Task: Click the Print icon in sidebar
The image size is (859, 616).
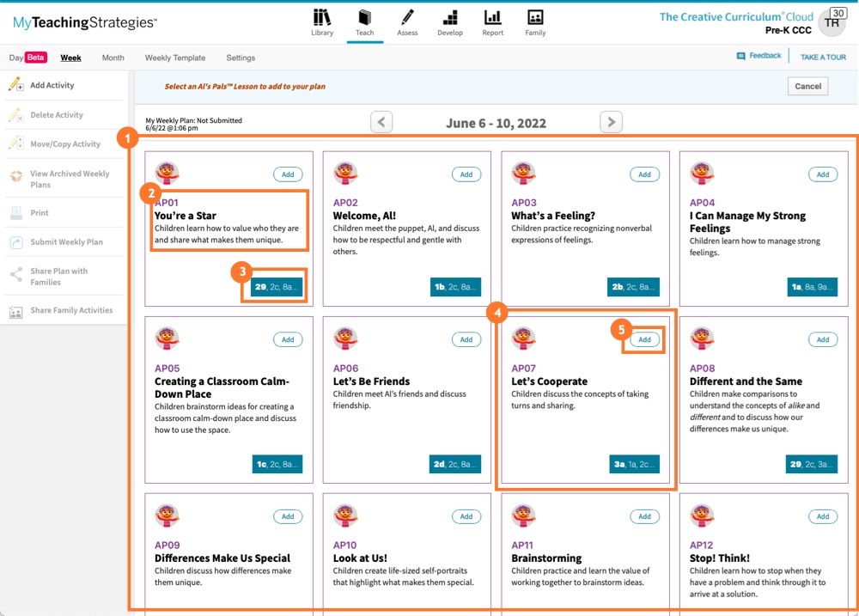Action: coord(15,213)
